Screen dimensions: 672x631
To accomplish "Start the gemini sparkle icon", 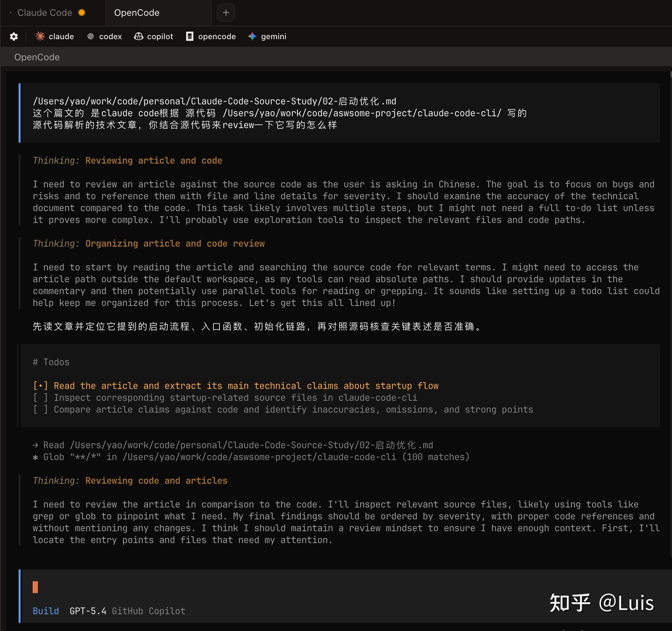I will 252,37.
